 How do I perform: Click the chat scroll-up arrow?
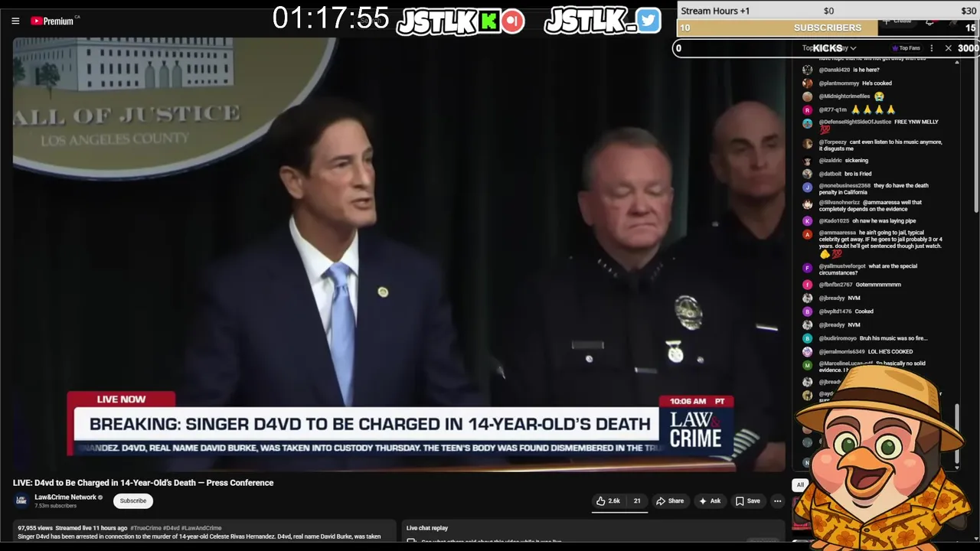coord(956,62)
